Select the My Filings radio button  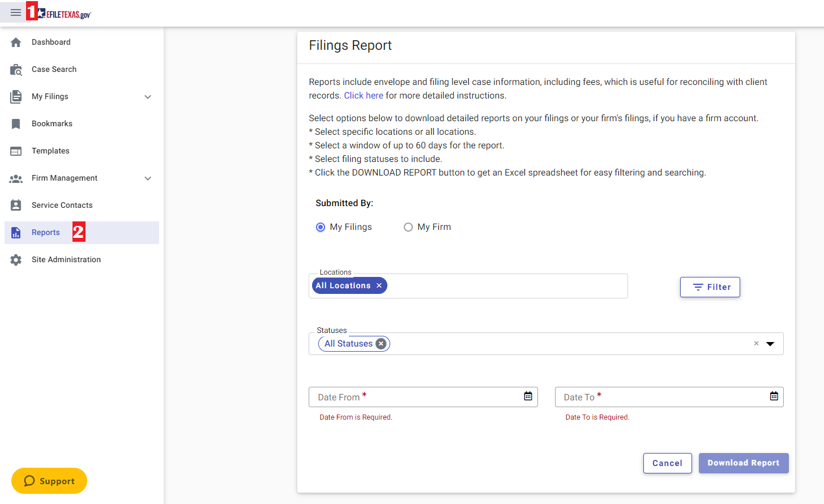point(321,227)
